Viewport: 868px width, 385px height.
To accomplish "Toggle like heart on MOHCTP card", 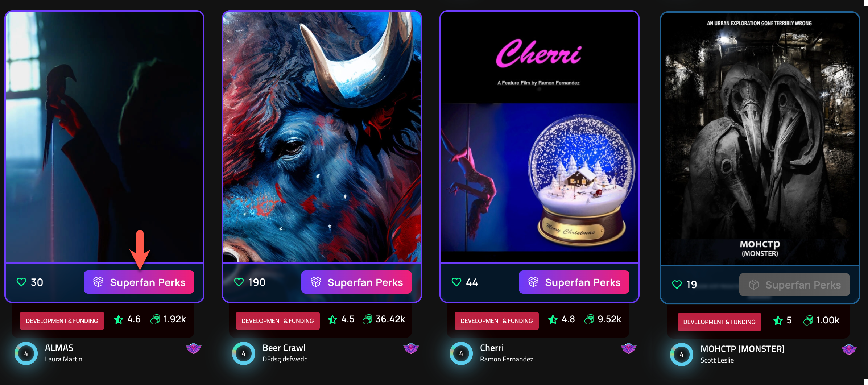I will coord(677,285).
